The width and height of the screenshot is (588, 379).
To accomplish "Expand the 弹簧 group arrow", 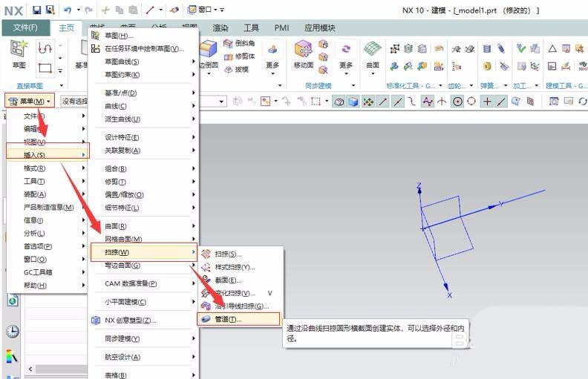I will (x=506, y=86).
